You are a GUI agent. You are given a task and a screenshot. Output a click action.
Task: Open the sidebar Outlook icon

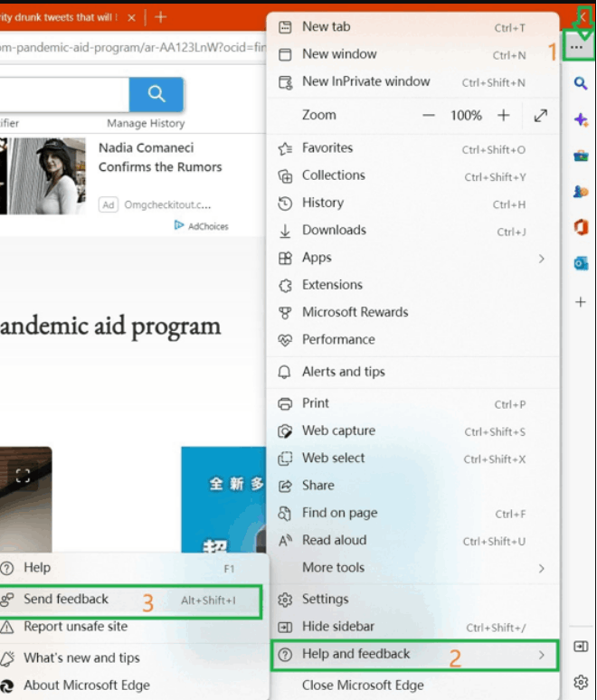pyautogui.click(x=581, y=264)
